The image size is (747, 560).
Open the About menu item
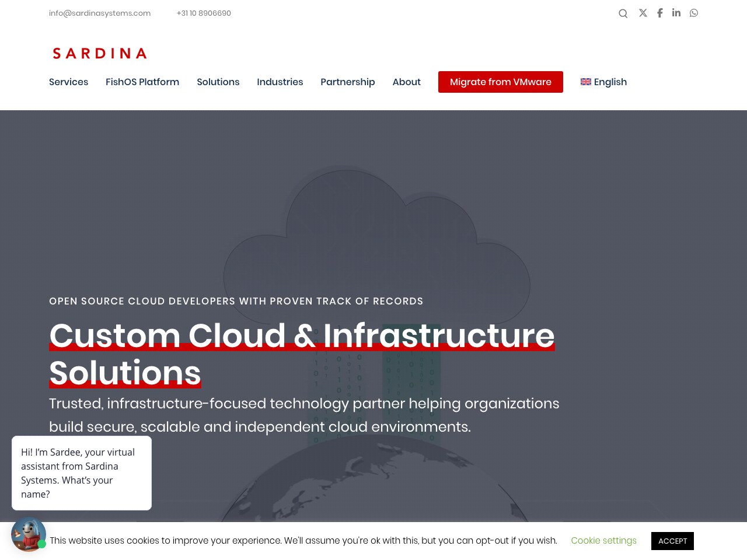[x=406, y=82]
